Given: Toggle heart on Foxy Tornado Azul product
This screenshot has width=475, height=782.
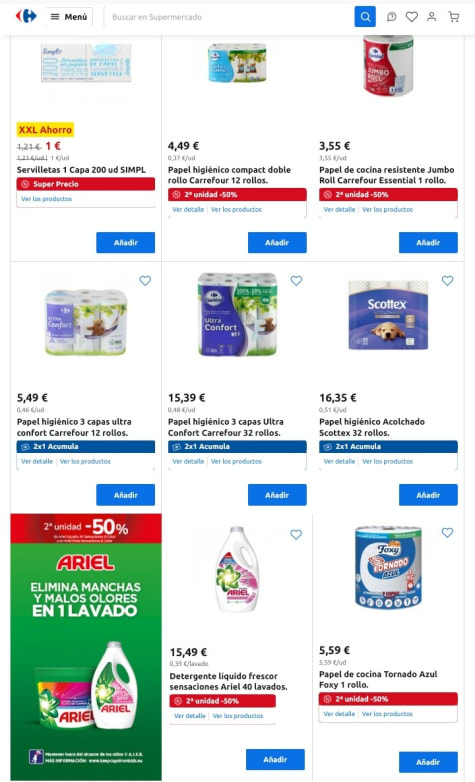Looking at the screenshot, I should tap(448, 533).
